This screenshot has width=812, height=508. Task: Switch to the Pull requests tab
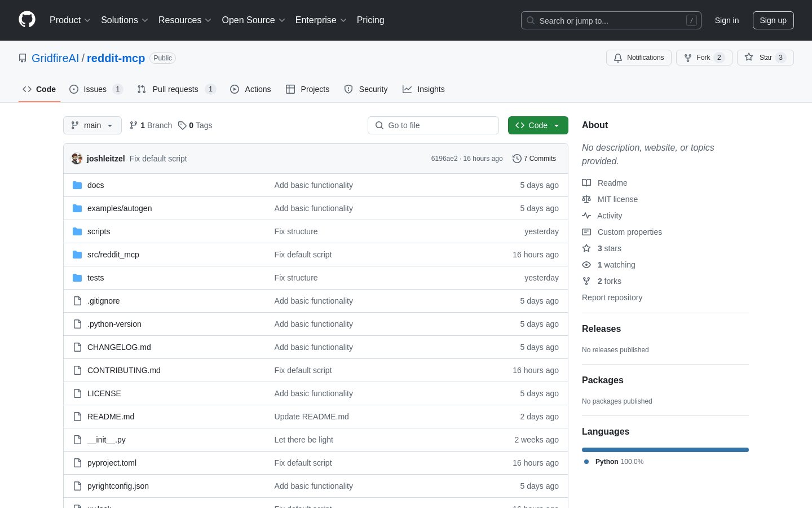point(176,89)
